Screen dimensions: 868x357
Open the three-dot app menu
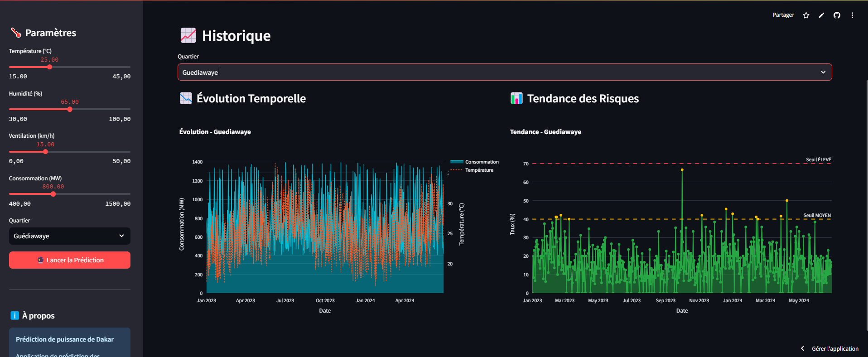[x=852, y=15]
